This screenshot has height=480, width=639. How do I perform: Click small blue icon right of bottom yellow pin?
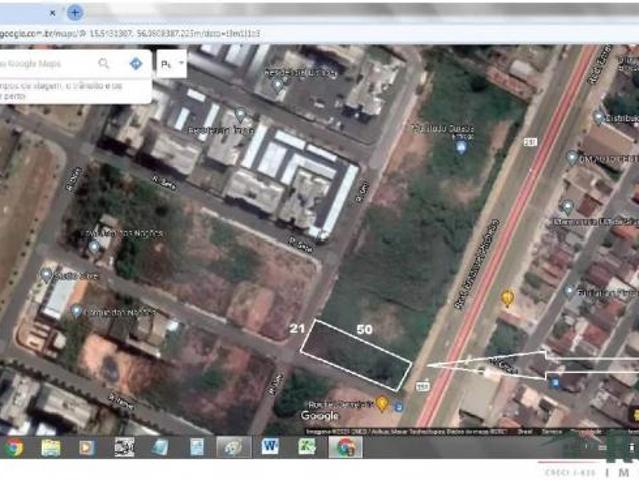tap(399, 406)
